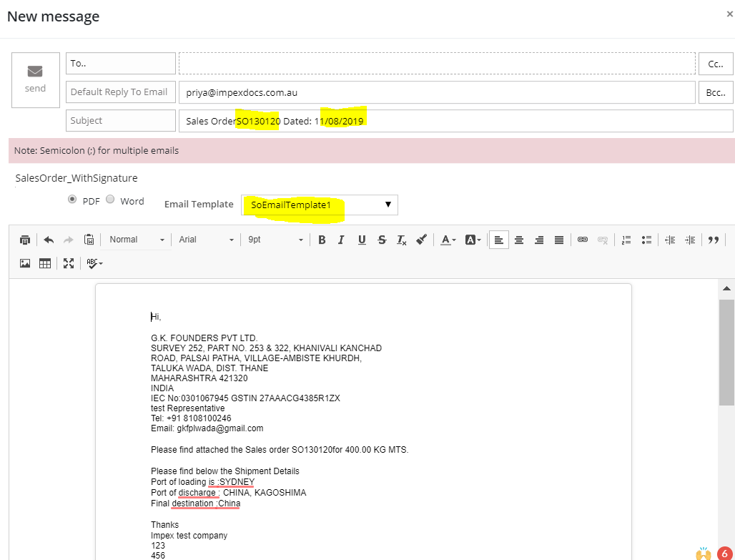Click the remove link icon
Screen dimensions: 735x560
[x=603, y=240]
